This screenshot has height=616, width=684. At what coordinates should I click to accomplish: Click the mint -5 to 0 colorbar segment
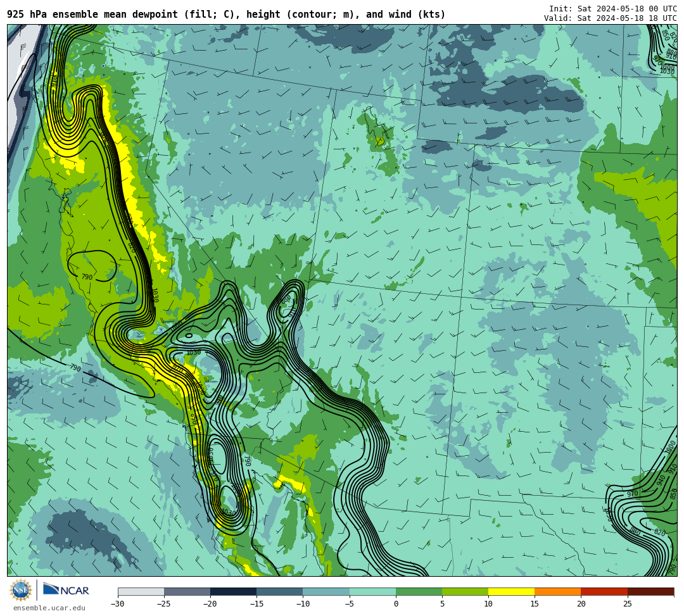(372, 591)
